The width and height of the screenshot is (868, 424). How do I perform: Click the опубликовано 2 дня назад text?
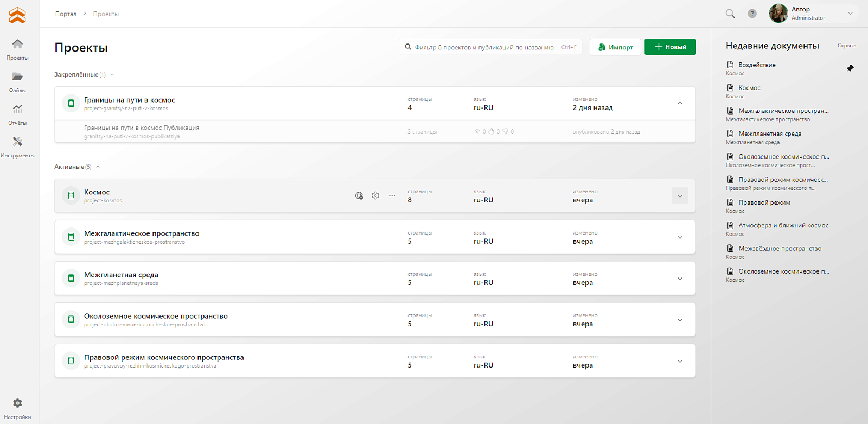[x=606, y=131]
